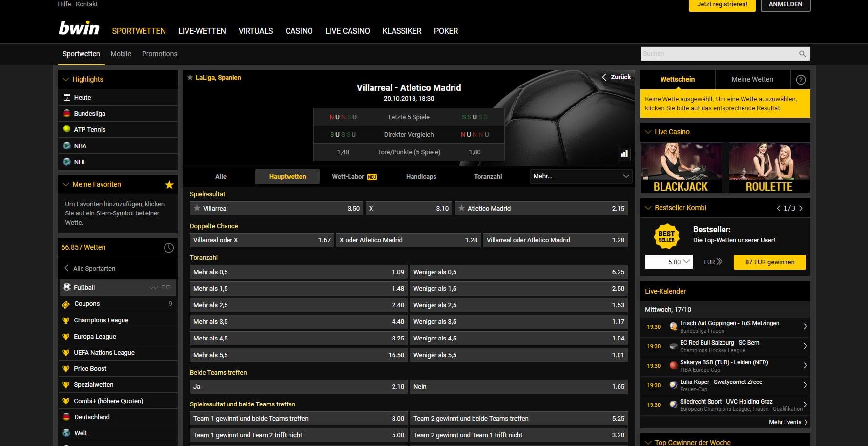The height and width of the screenshot is (446, 868).
Task: Collapse the Live Casino panel
Action: tap(648, 132)
